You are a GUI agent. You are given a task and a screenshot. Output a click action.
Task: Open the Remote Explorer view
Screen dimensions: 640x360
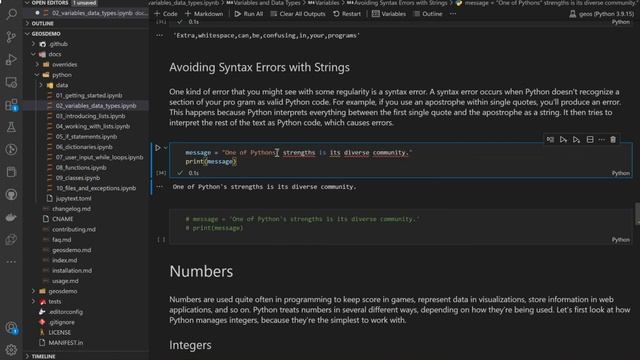click(11, 82)
